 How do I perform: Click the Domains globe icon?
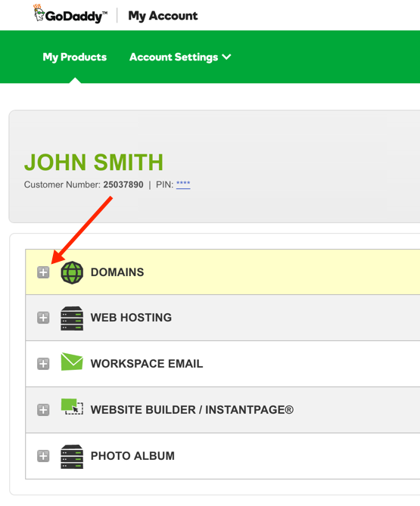point(72,272)
